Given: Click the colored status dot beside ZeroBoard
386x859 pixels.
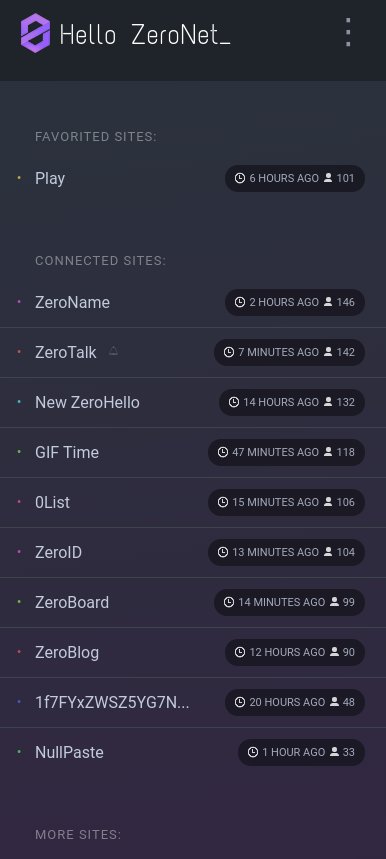Looking at the screenshot, I should (x=19, y=602).
